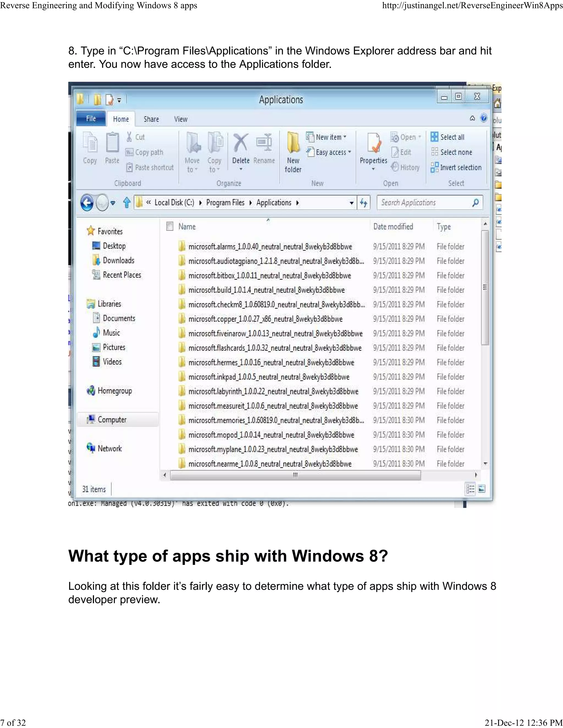Viewport: 563px width, 728px height.
Task: Click the Delete X icon
Action: 241,142
